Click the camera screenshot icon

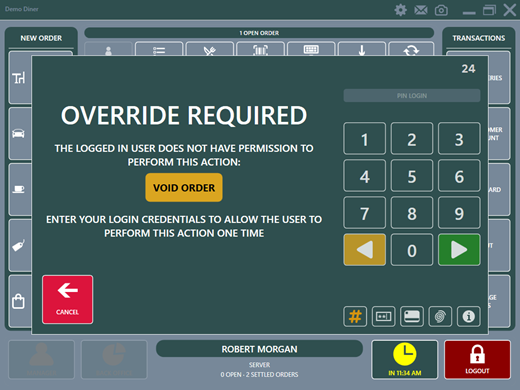coord(441,10)
